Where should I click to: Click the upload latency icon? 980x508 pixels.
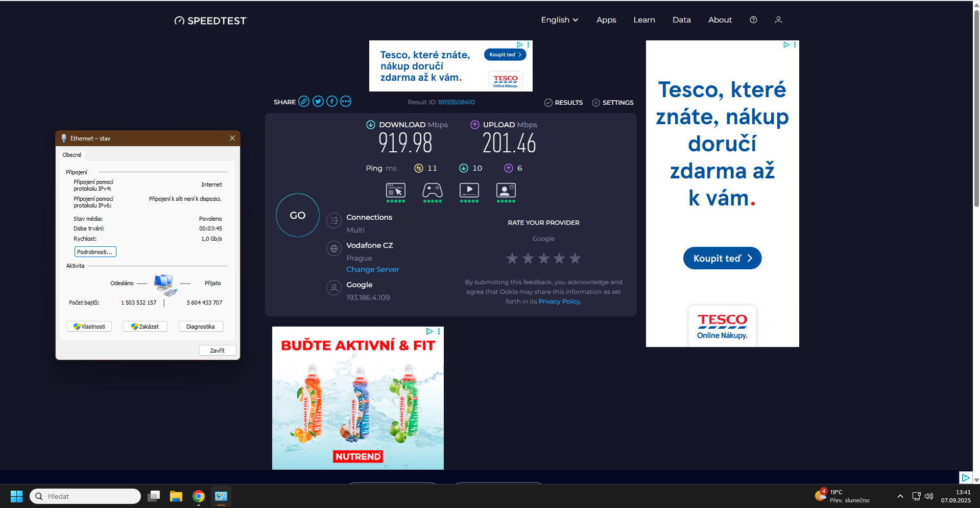pyautogui.click(x=509, y=168)
